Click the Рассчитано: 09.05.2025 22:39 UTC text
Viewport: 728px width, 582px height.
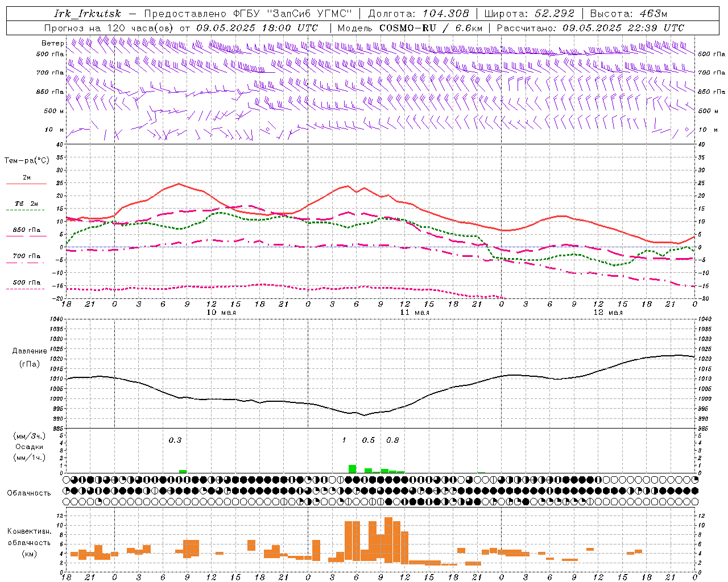tap(590, 28)
